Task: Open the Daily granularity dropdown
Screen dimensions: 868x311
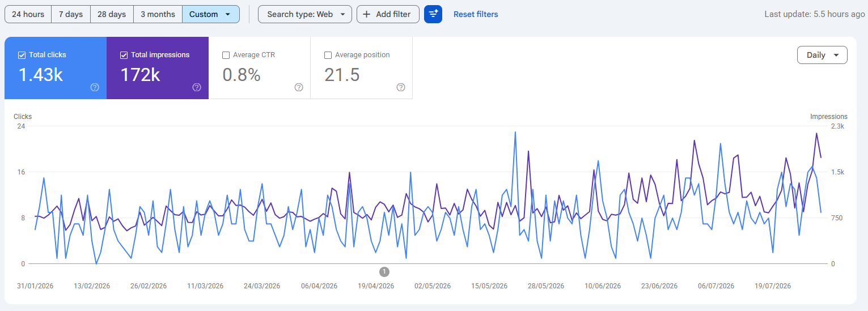Action: [x=822, y=55]
